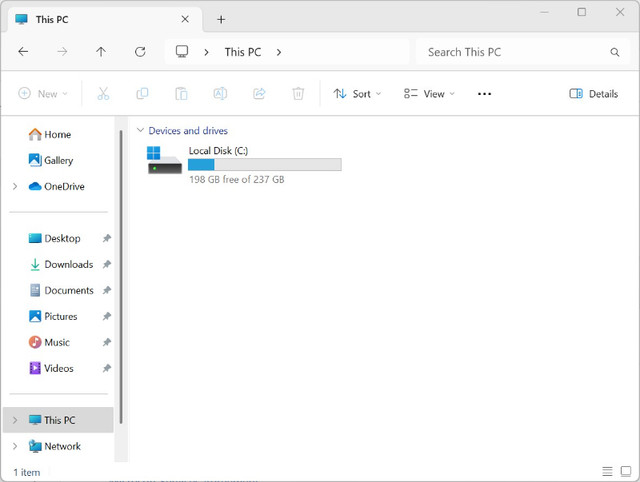The height and width of the screenshot is (482, 640).
Task: Unpin Videos using its pin icon
Action: pyautogui.click(x=107, y=368)
